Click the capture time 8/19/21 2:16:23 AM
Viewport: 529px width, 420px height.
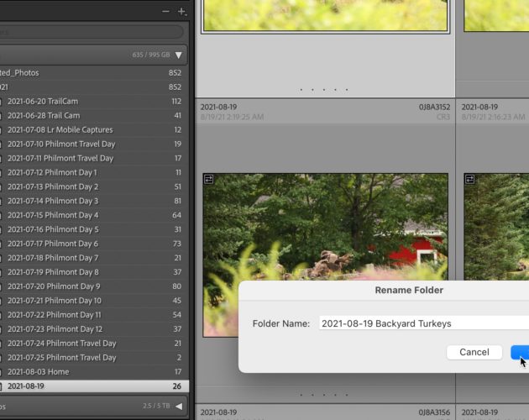coord(493,117)
